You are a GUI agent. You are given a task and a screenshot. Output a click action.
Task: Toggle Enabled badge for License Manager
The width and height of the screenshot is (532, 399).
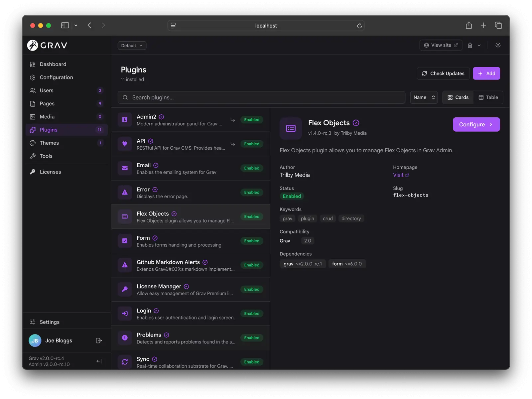252,290
